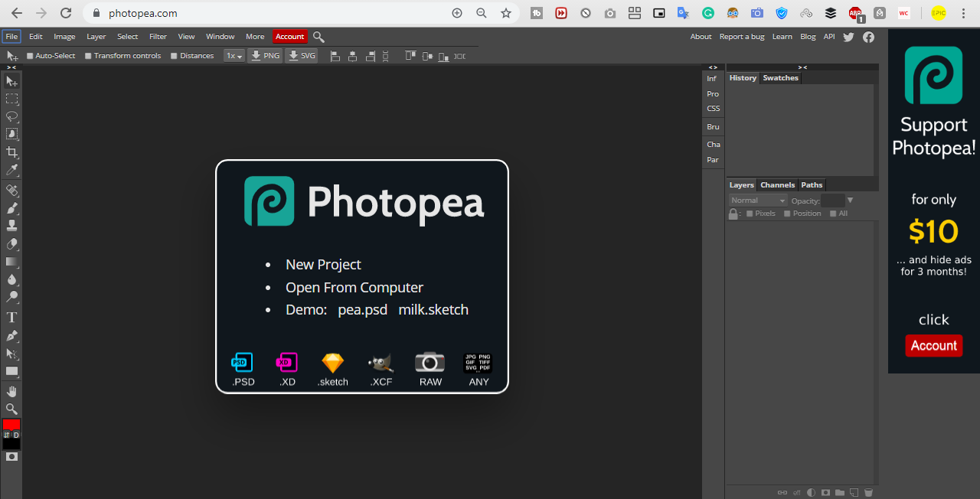Screen dimensions: 980x499
Task: Collapse the left toolbar with the arrows
Action: tap(11, 67)
